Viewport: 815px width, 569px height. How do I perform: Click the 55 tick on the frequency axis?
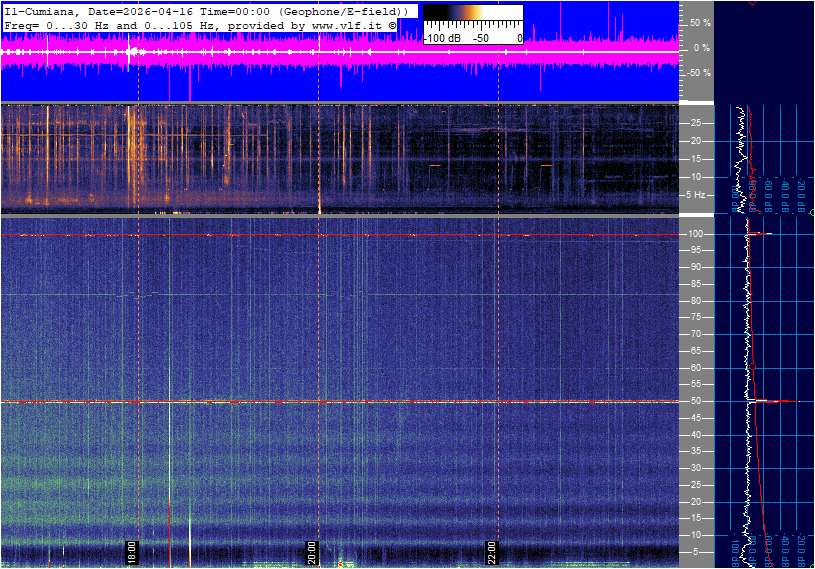point(695,385)
